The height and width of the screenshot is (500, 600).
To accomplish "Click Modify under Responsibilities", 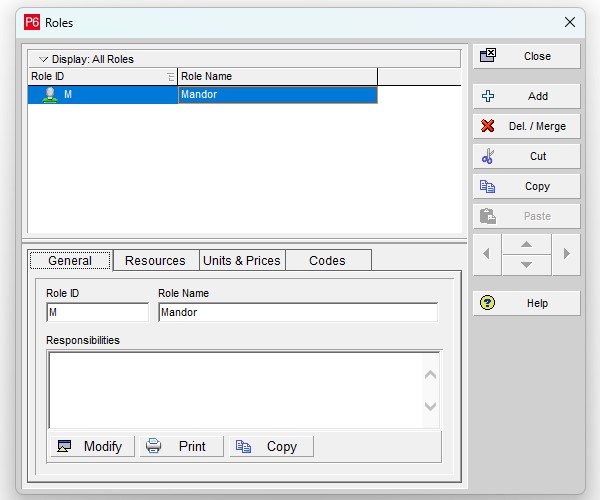I will [x=92, y=446].
